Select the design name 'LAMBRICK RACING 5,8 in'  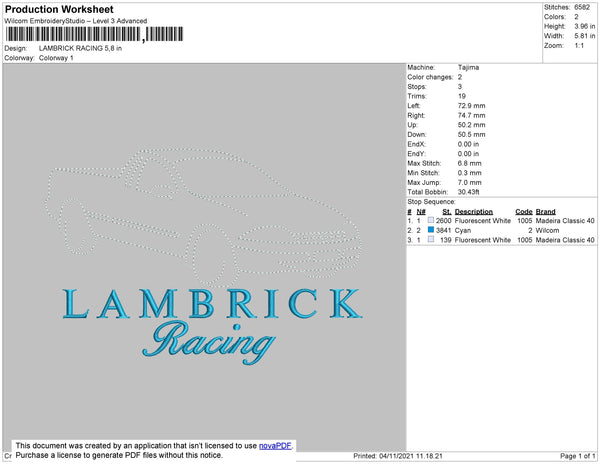(x=80, y=48)
